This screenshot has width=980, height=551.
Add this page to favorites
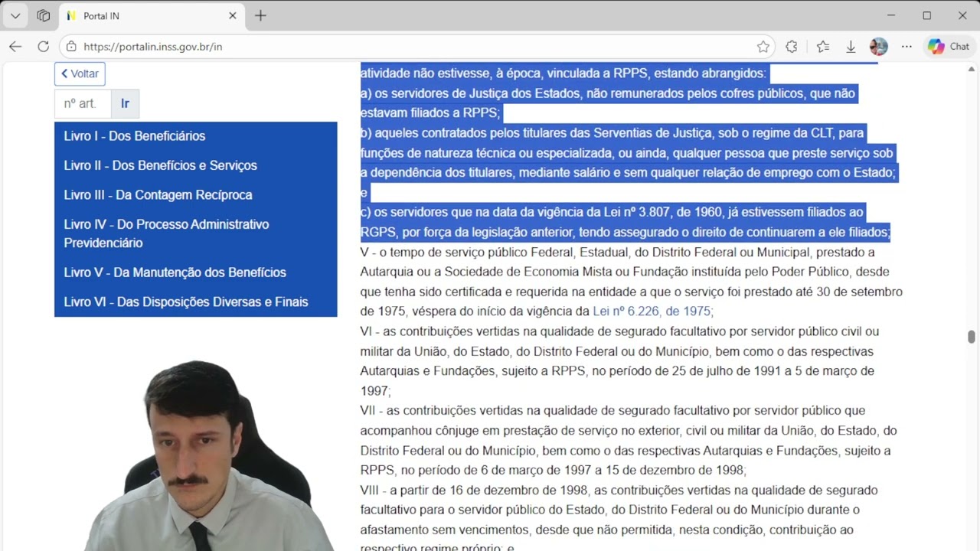pos(763,47)
